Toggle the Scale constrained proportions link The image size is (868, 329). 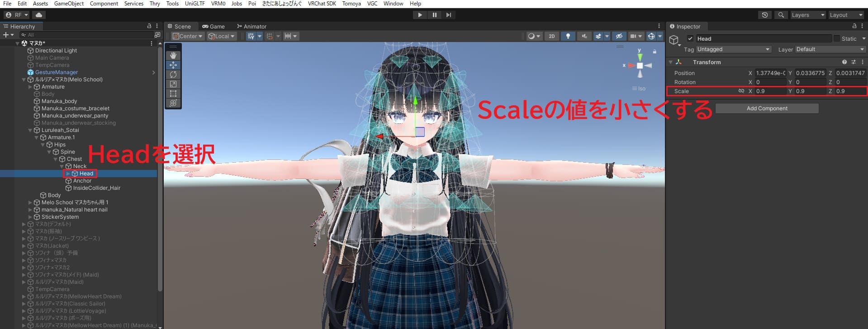[741, 91]
